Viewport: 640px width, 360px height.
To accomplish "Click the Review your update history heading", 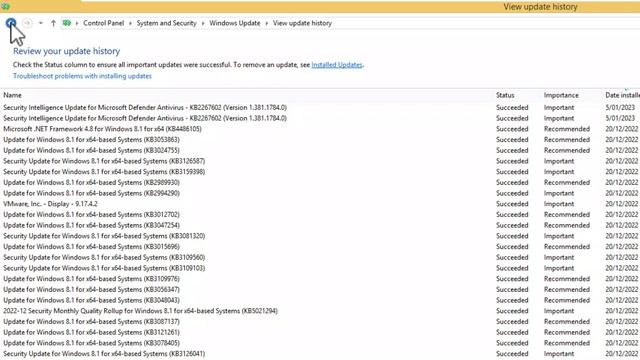I will (67, 51).
